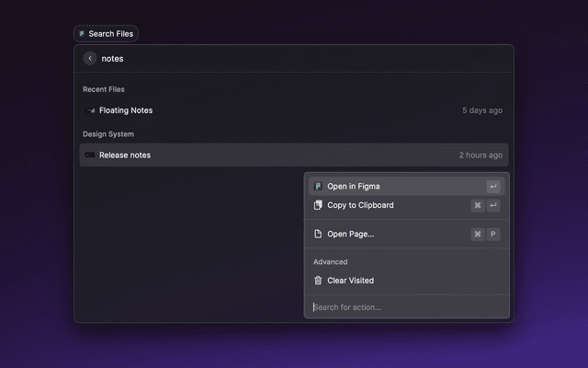Click the document icon for Open Page

click(318, 234)
